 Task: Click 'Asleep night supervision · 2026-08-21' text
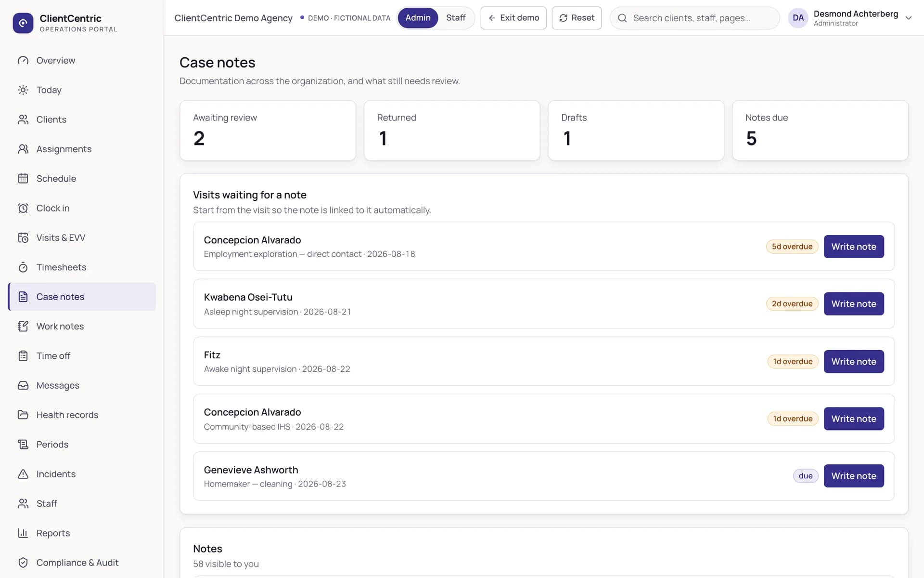point(277,312)
